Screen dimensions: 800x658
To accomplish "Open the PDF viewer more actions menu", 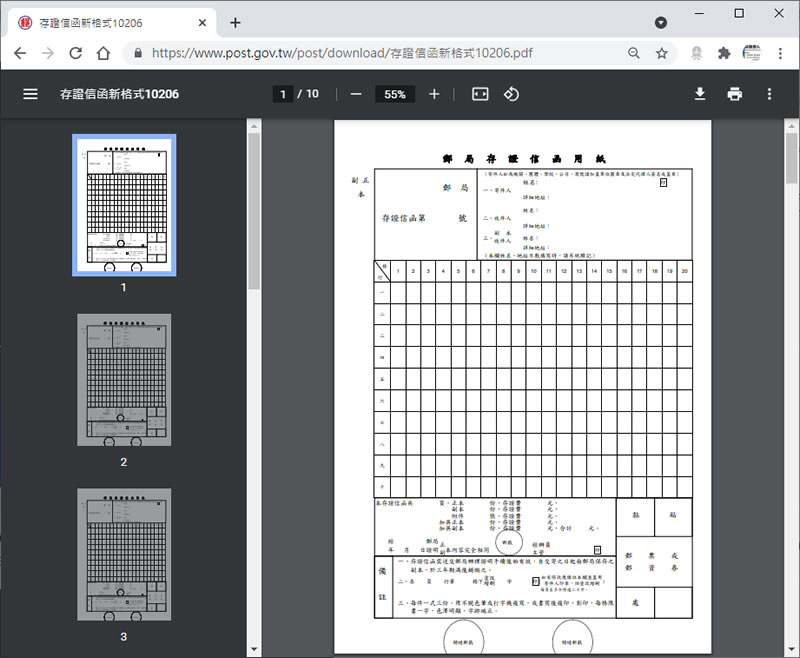I will click(x=769, y=94).
